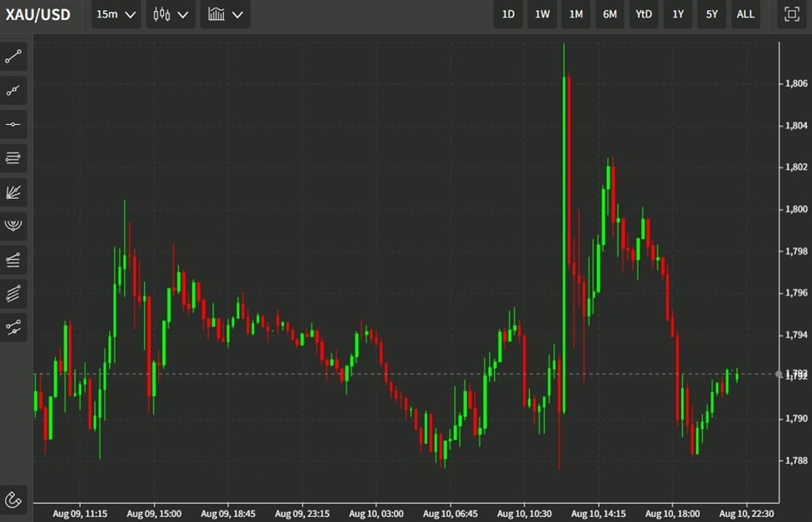Show the ALL history range
812x522 pixels.
coord(745,14)
